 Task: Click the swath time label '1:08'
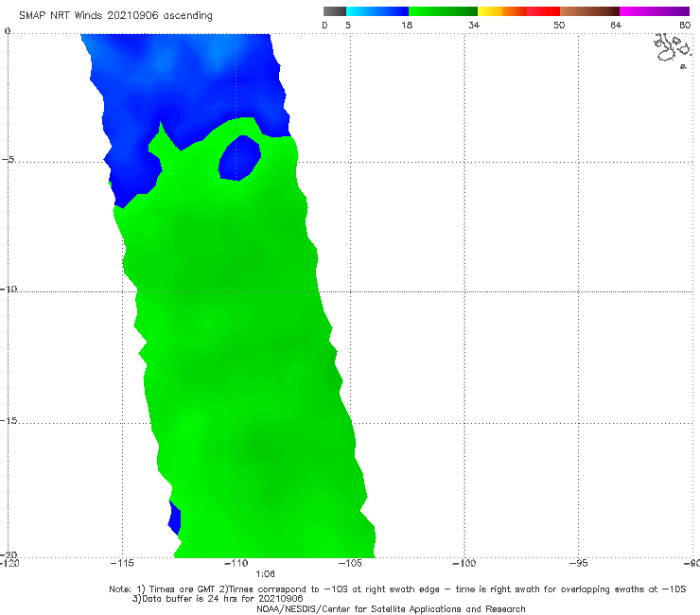[265, 574]
